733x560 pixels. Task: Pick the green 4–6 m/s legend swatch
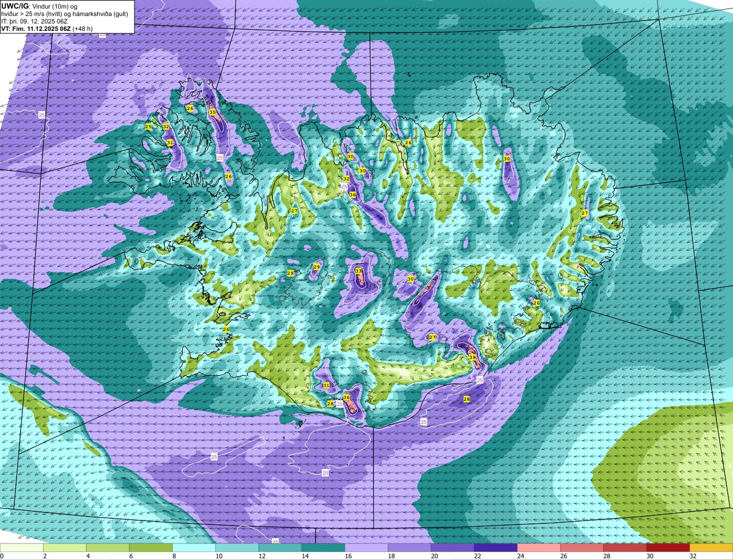tap(108, 548)
